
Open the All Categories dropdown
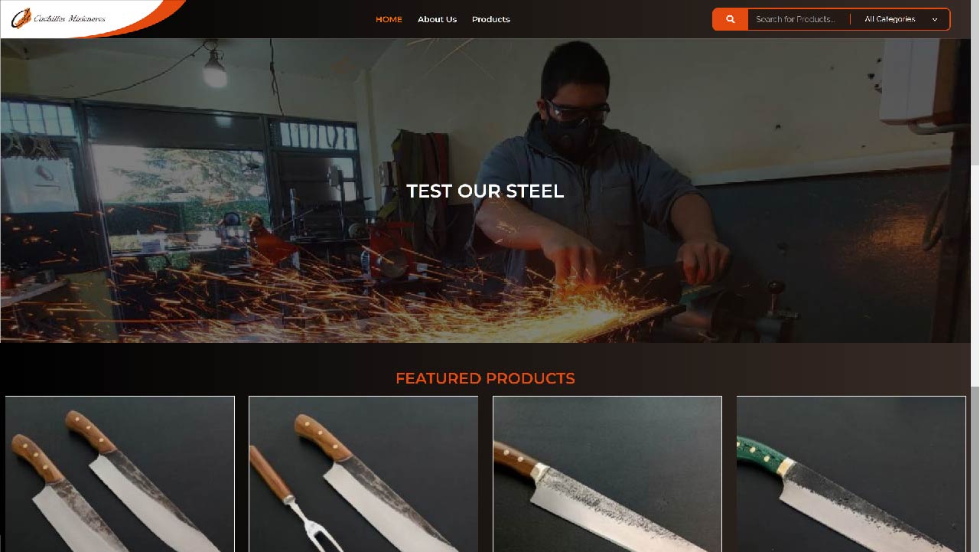[900, 19]
